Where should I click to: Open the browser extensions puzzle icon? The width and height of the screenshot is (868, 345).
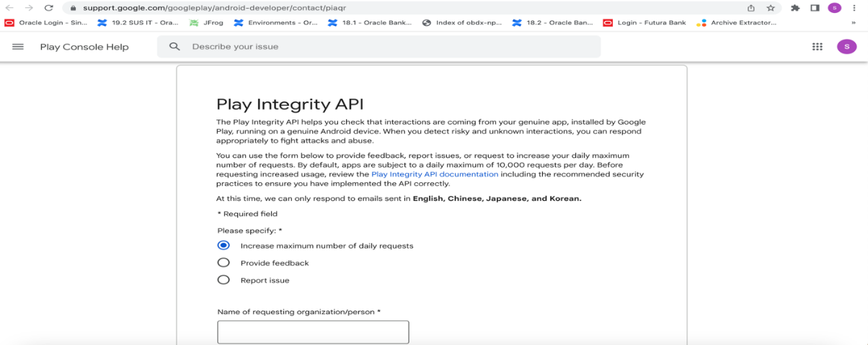click(794, 8)
